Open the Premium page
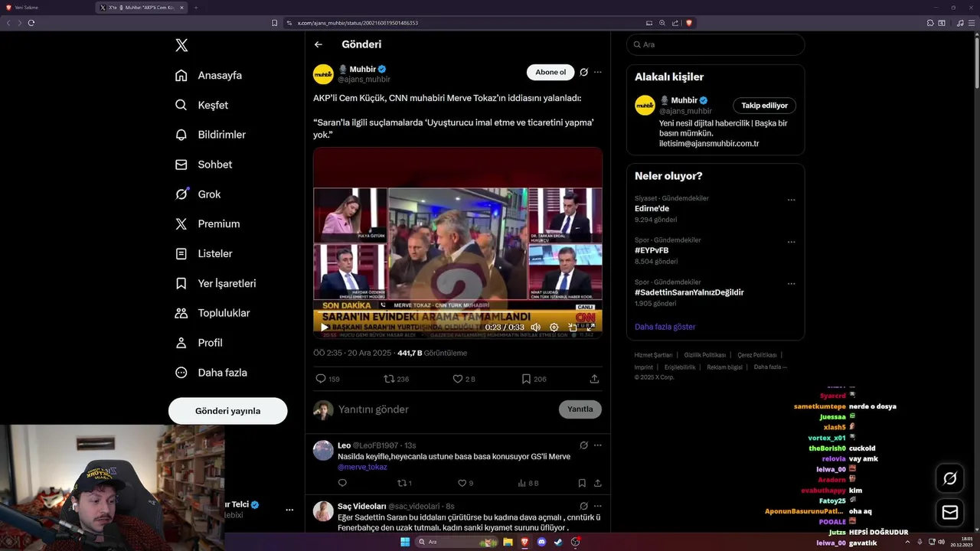This screenshot has height=551, width=980. pos(207,224)
